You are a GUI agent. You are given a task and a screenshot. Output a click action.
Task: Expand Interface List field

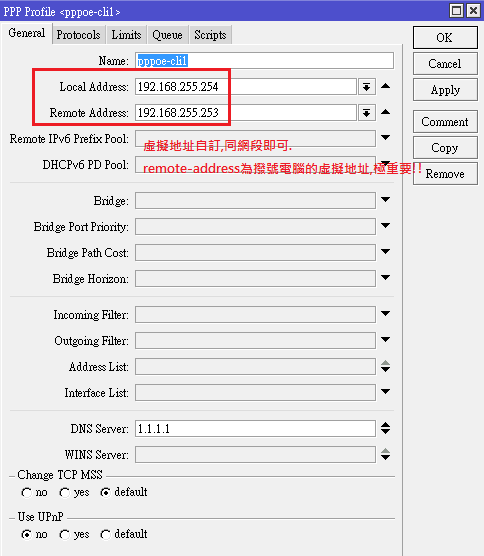[x=385, y=392]
